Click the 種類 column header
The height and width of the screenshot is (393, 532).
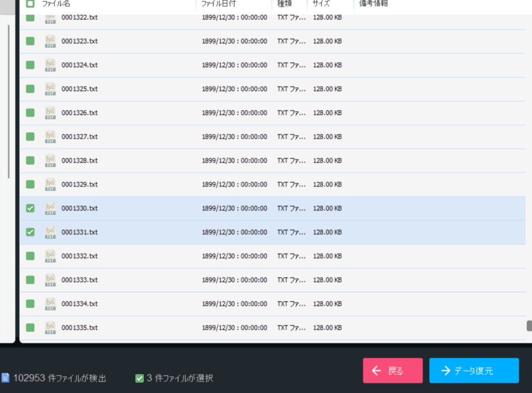[x=284, y=4]
